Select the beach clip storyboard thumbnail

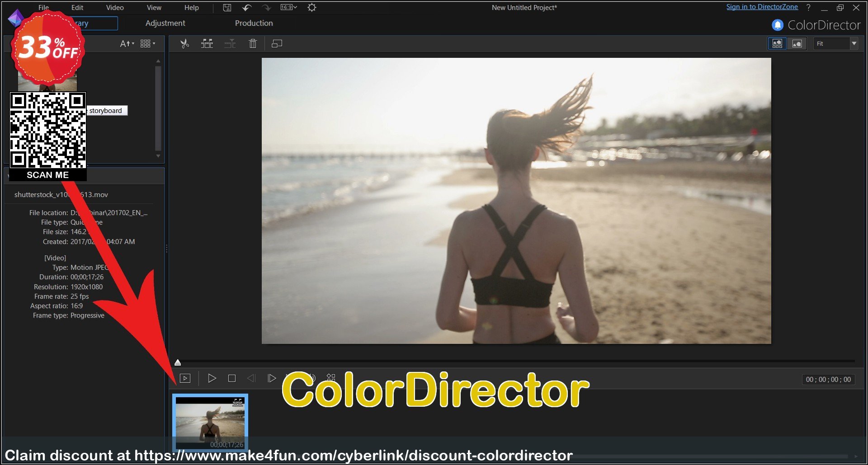tap(210, 423)
